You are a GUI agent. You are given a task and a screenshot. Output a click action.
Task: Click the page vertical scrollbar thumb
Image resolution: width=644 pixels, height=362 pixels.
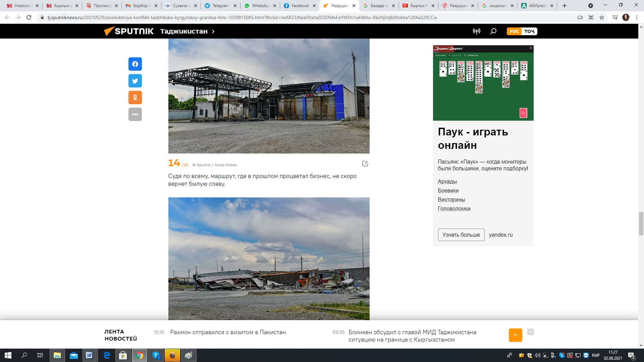641,224
